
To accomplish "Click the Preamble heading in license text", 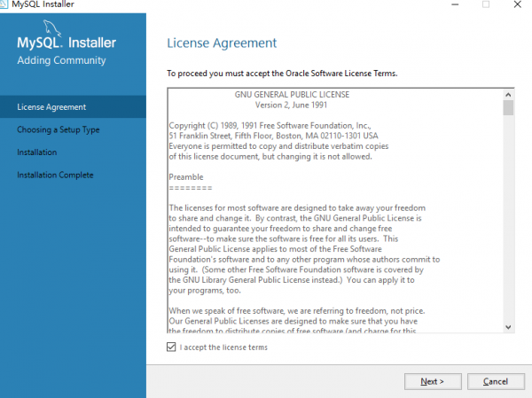I will tap(186, 177).
